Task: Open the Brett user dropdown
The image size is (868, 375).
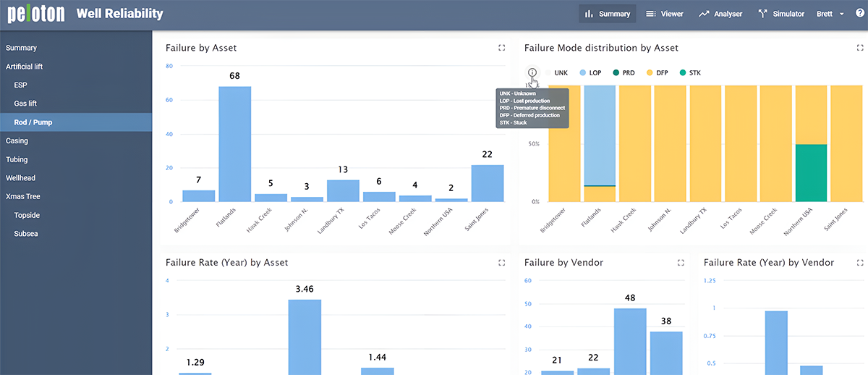Action: tap(830, 14)
